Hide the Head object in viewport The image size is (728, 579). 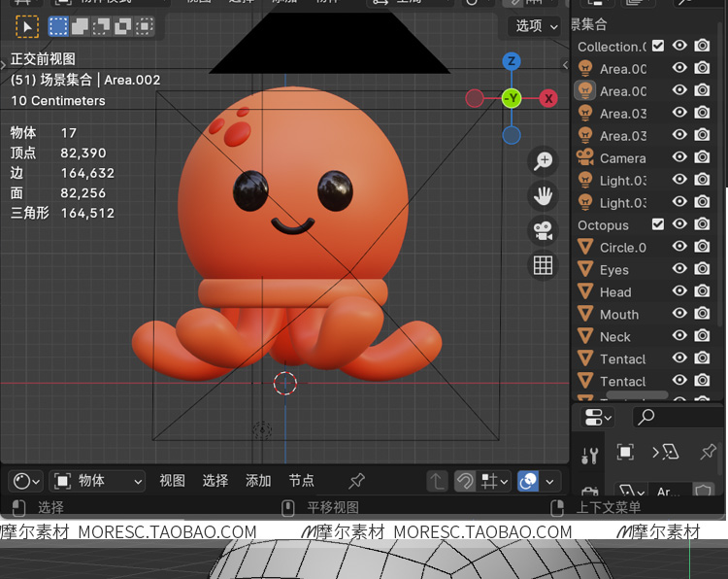pyautogui.click(x=679, y=291)
